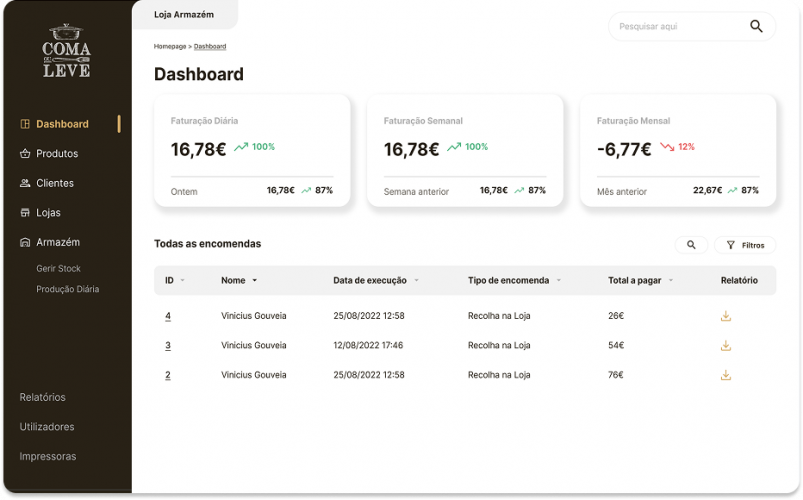Image resolution: width=803 pixels, height=500 pixels.
Task: Click the 76€ total cell
Action: pyautogui.click(x=616, y=376)
